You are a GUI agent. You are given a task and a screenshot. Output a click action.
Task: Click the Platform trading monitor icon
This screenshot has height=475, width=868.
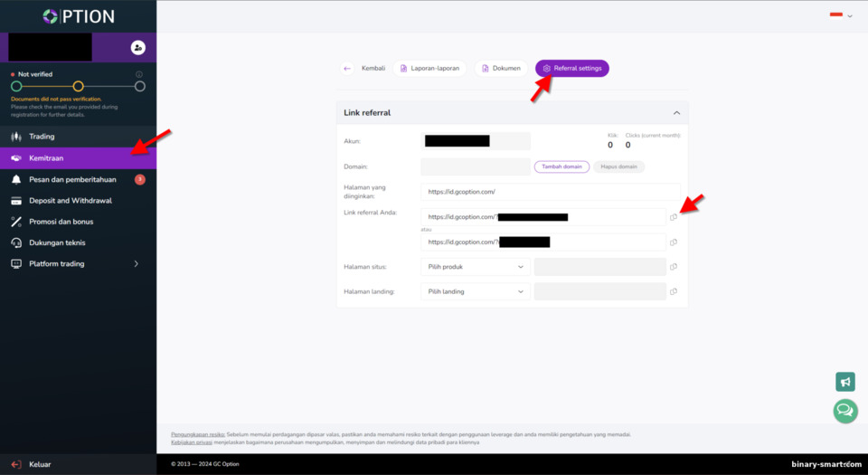[x=16, y=263]
